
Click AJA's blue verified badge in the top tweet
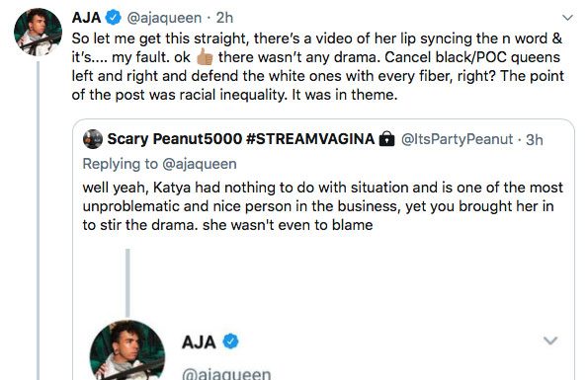coord(114,18)
